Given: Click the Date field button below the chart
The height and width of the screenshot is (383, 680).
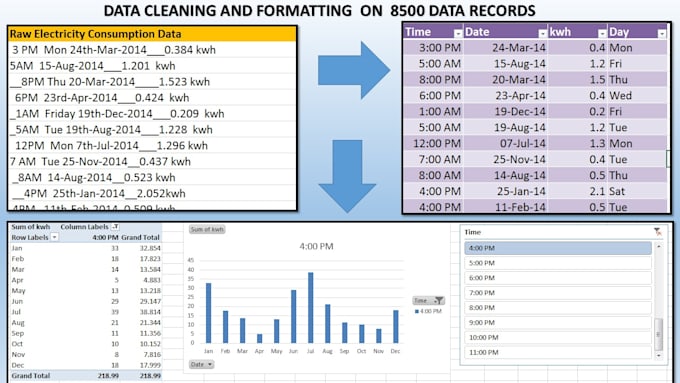Looking at the screenshot, I should pyautogui.click(x=202, y=364).
